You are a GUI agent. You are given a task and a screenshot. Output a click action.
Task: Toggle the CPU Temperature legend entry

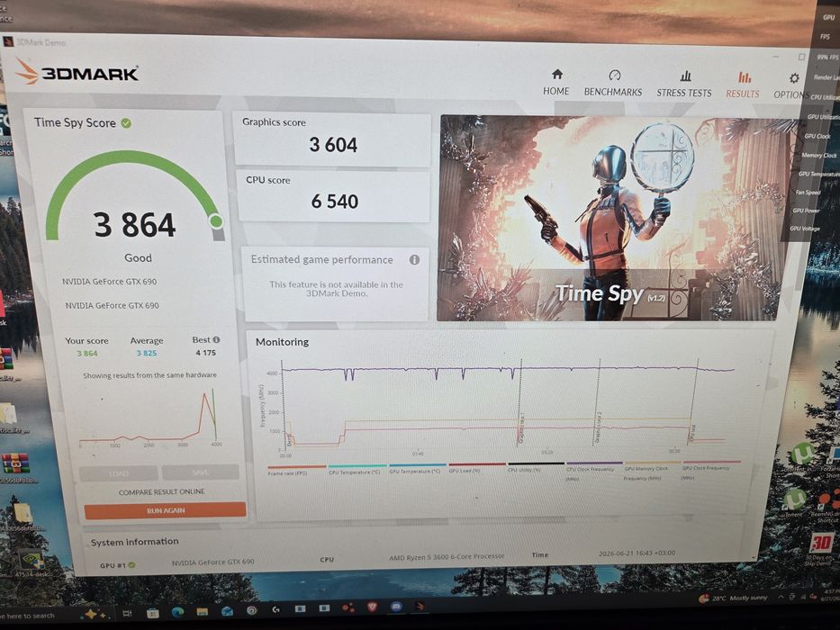[357, 469]
